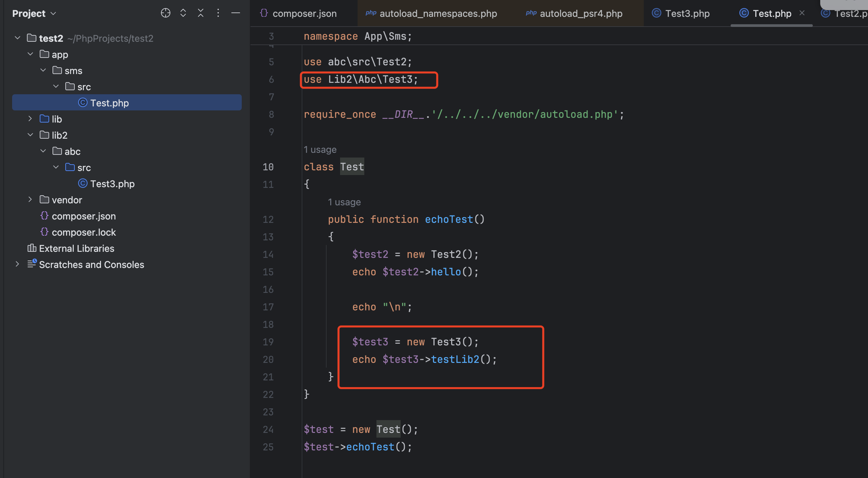Switch to the autoload_psr4.php tab
The width and height of the screenshot is (868, 478).
tap(580, 13)
